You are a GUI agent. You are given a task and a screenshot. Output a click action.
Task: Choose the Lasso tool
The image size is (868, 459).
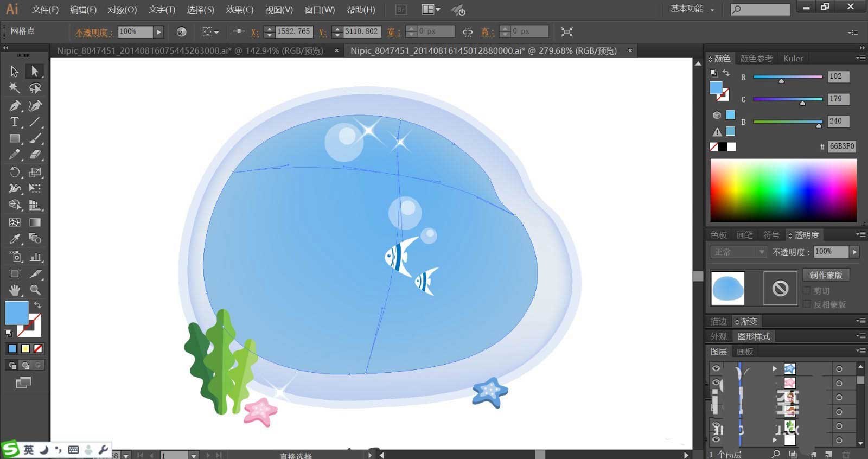35,88
